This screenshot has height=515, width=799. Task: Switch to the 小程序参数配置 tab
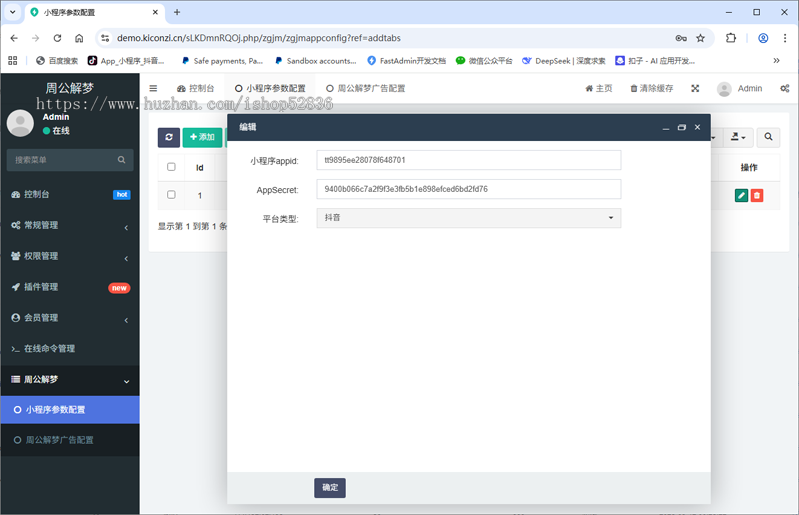(270, 89)
